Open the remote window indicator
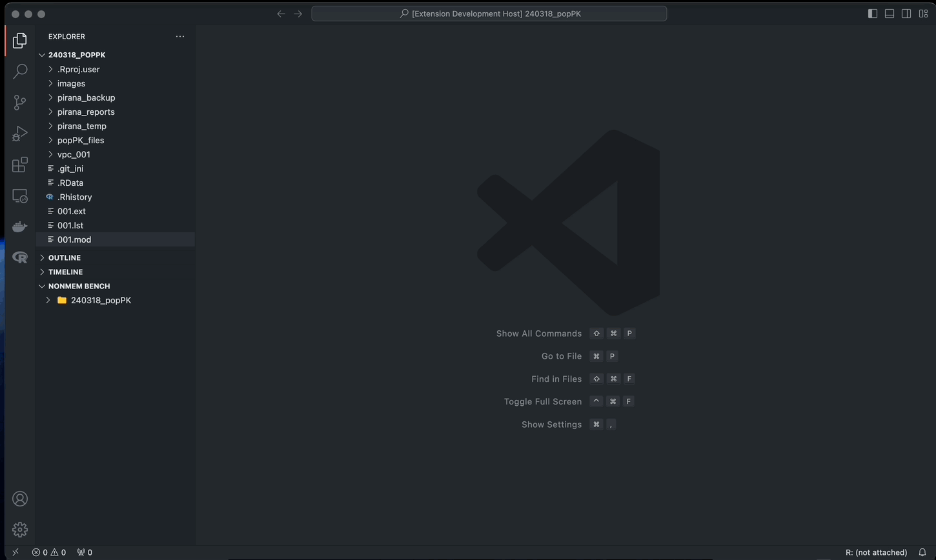The width and height of the screenshot is (936, 560). [15, 552]
